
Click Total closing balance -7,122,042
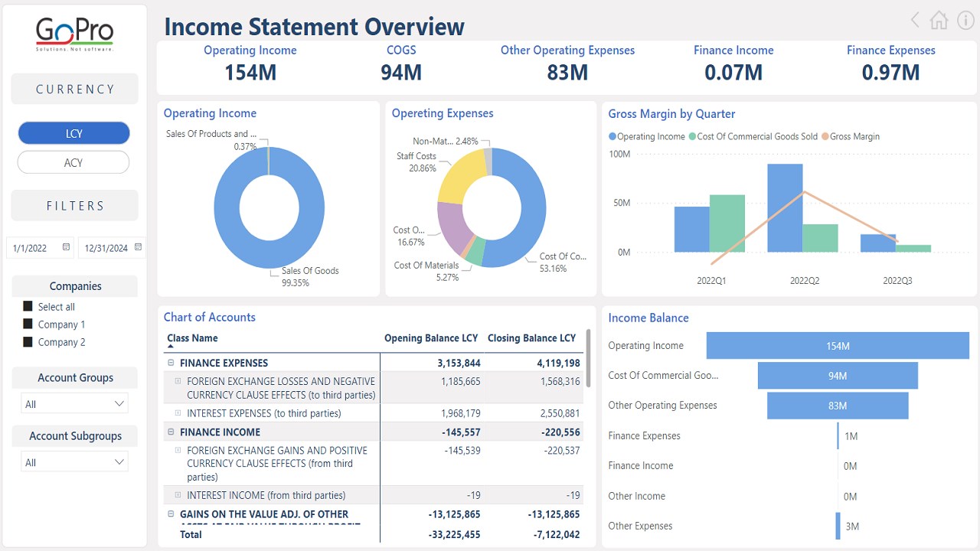(555, 534)
